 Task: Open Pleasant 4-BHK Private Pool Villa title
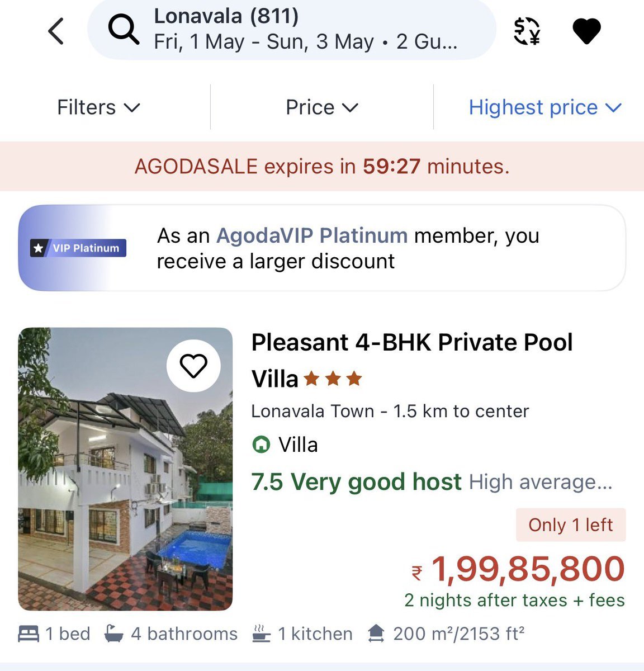coord(412,361)
